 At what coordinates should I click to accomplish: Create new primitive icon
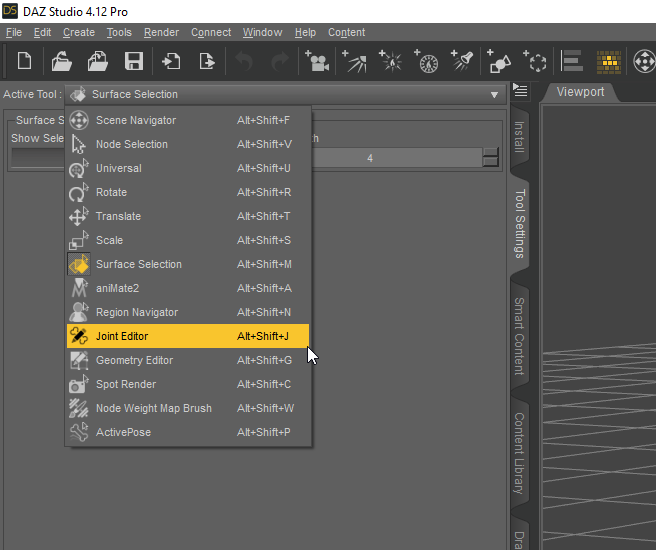click(x=499, y=61)
